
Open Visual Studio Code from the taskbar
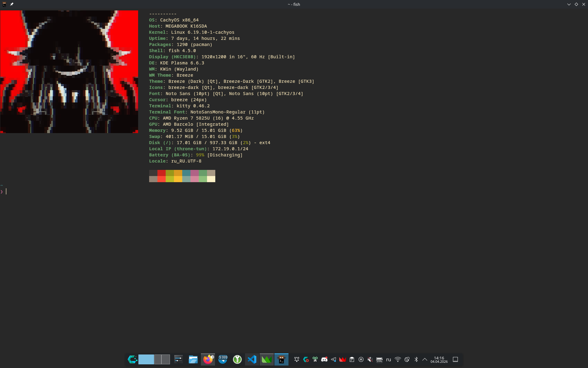[x=252, y=359]
